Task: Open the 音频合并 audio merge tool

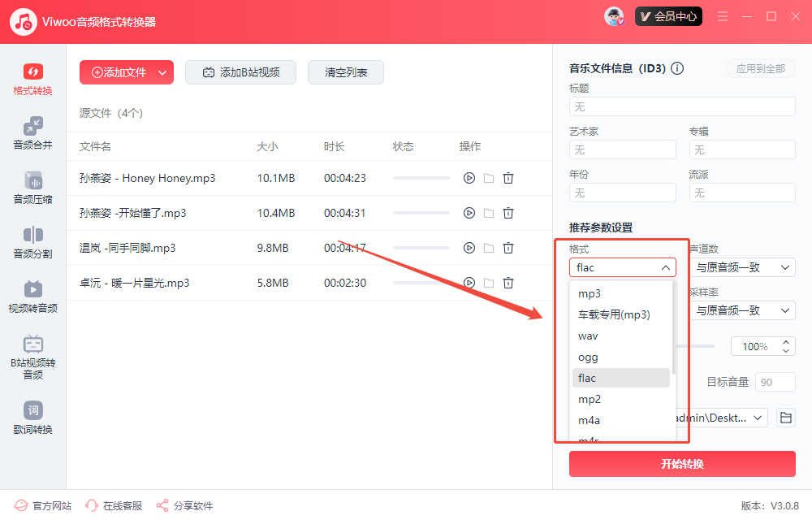Action: pyautogui.click(x=32, y=133)
